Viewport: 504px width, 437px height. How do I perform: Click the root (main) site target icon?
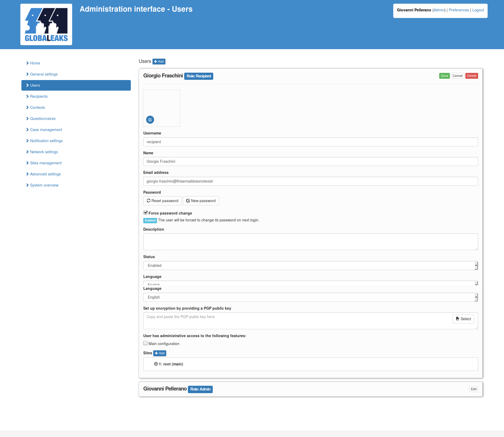pyautogui.click(x=156, y=364)
